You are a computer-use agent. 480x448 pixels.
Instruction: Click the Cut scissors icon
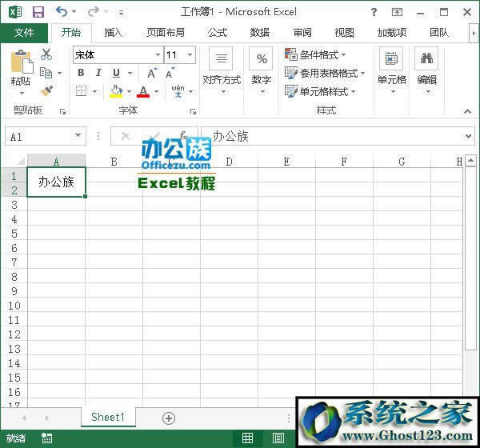coord(46,54)
